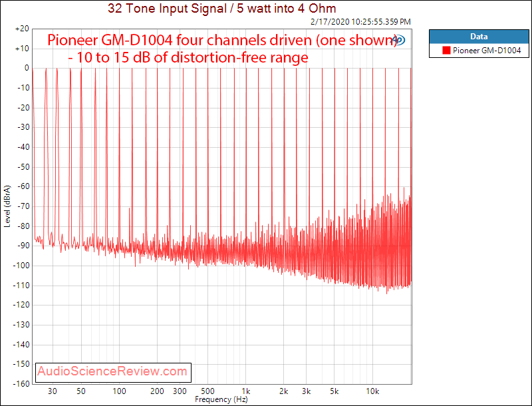Click the -110 level axis tick label
Viewport: 532px width, 406px height.
(21, 285)
